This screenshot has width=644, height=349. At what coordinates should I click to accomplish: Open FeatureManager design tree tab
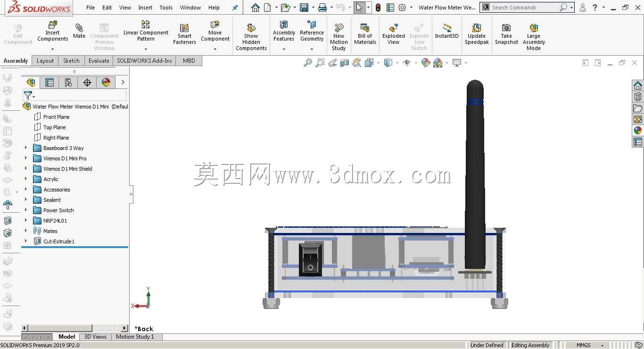pyautogui.click(x=31, y=83)
